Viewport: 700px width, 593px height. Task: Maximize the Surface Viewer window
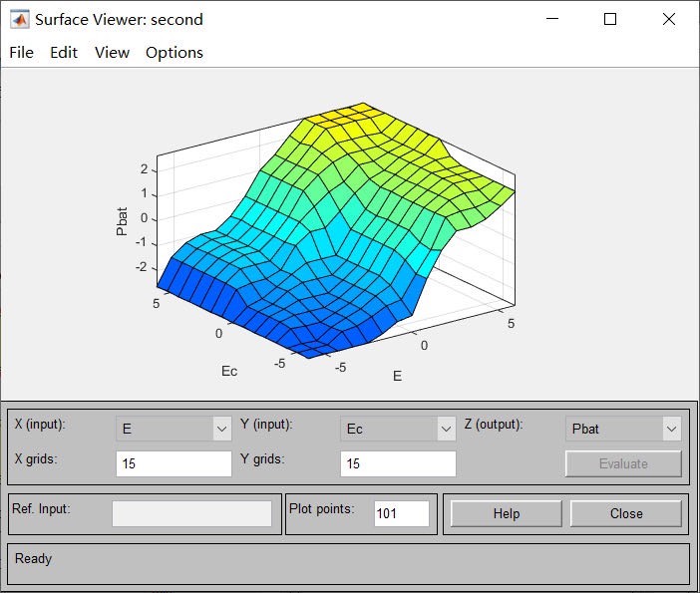610,19
